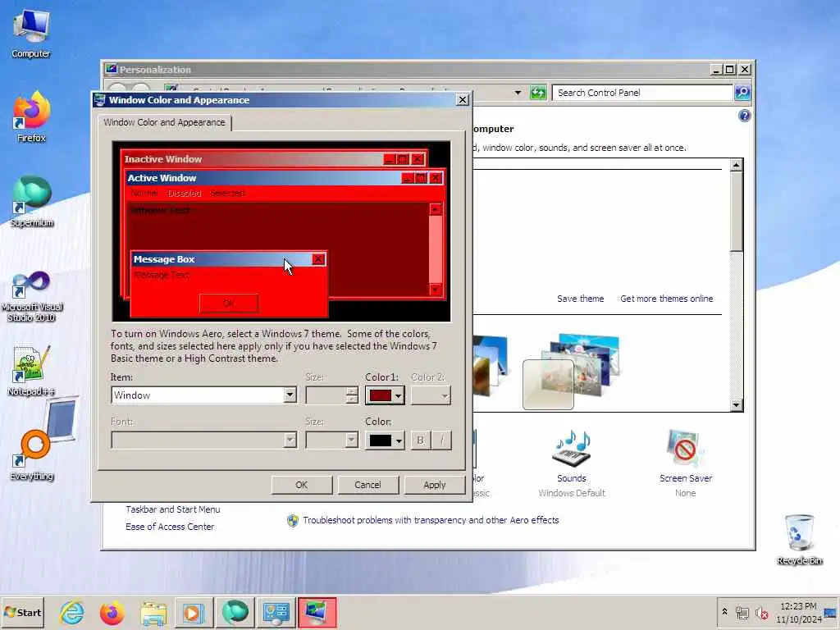Select the Window Color and Appearance tab
This screenshot has width=840, height=630.
[164, 122]
